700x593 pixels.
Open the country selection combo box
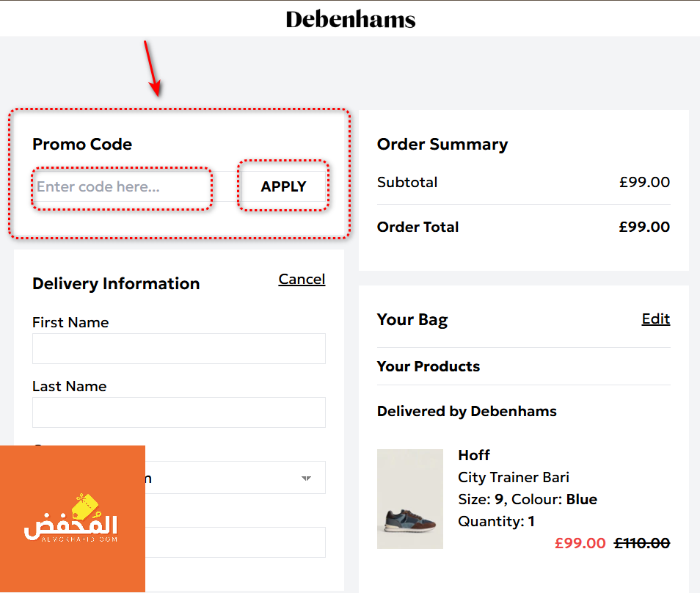pyautogui.click(x=236, y=477)
